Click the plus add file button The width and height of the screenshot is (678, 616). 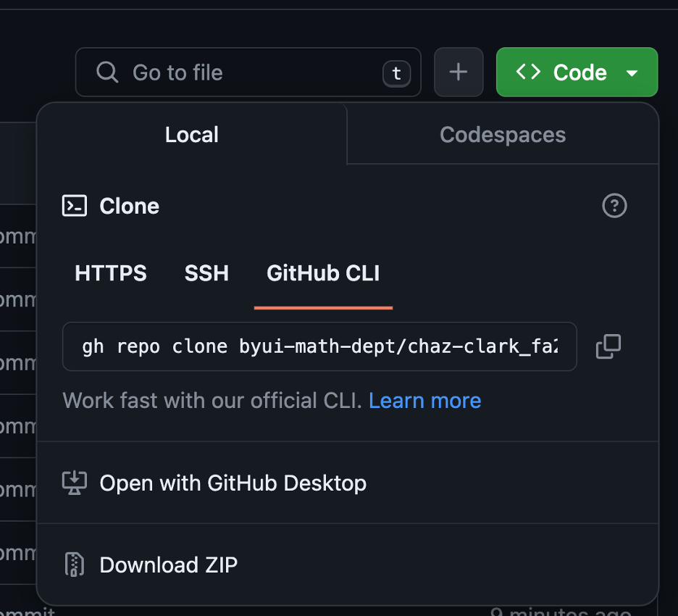458,72
